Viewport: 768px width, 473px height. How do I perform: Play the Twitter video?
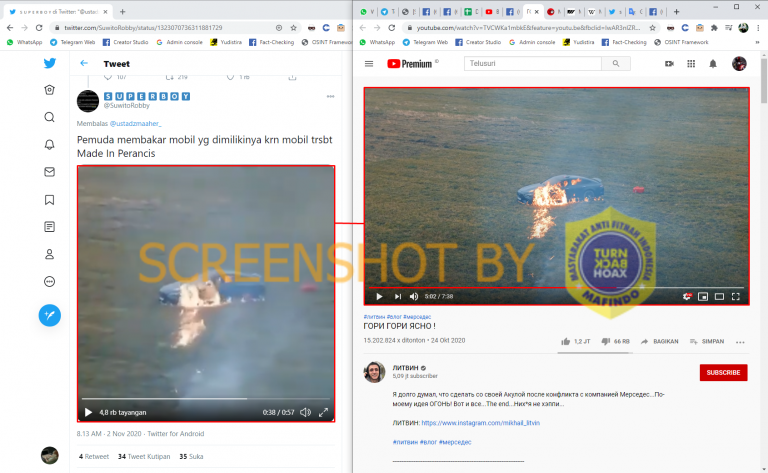tap(88, 412)
